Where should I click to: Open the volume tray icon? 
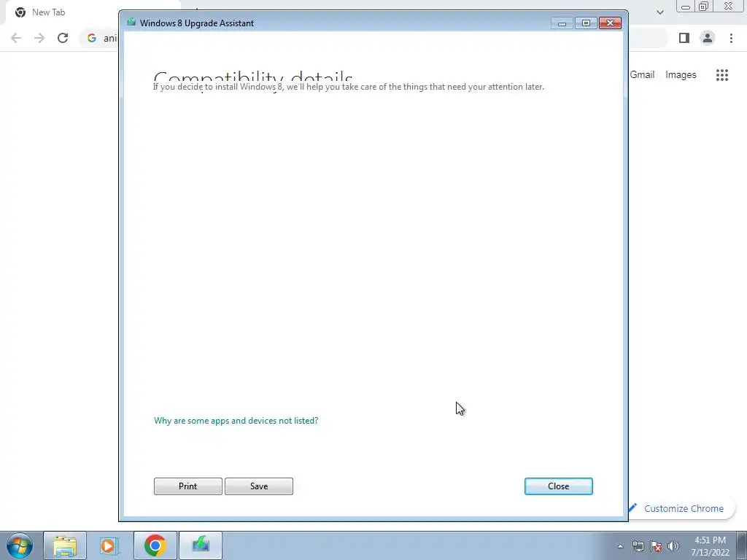(x=673, y=546)
